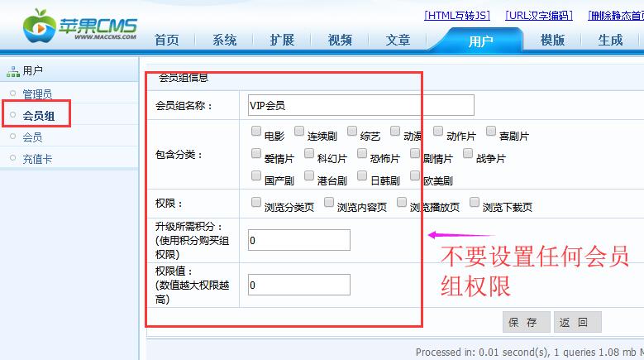Enable the 连续剧 checkbox
The width and height of the screenshot is (644, 360).
point(299,131)
